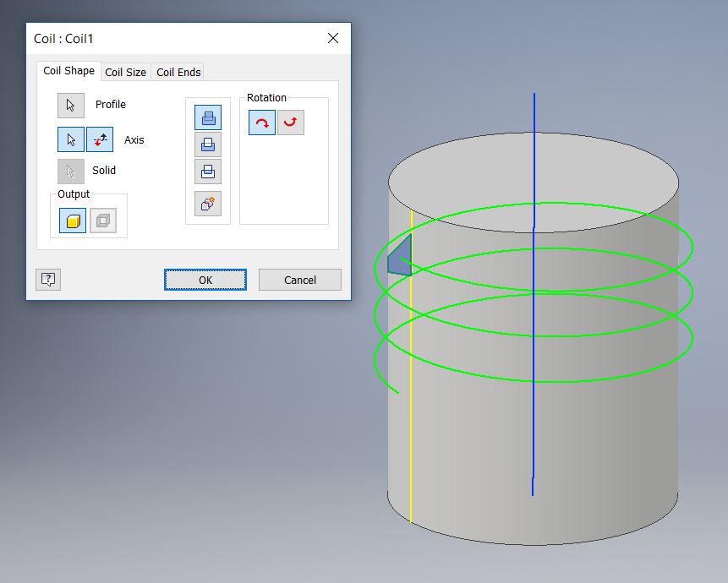Set Output to Solid
This screenshot has width=728, height=583.
(x=71, y=221)
